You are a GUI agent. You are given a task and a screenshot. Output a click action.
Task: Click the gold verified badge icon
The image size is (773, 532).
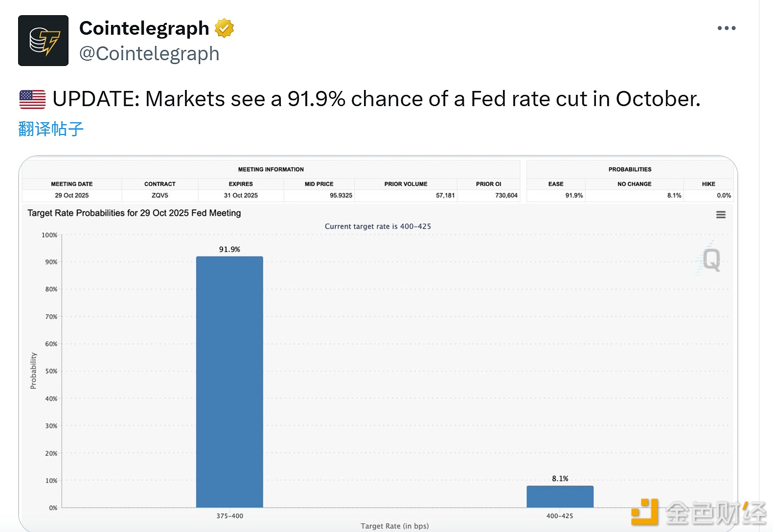(224, 28)
